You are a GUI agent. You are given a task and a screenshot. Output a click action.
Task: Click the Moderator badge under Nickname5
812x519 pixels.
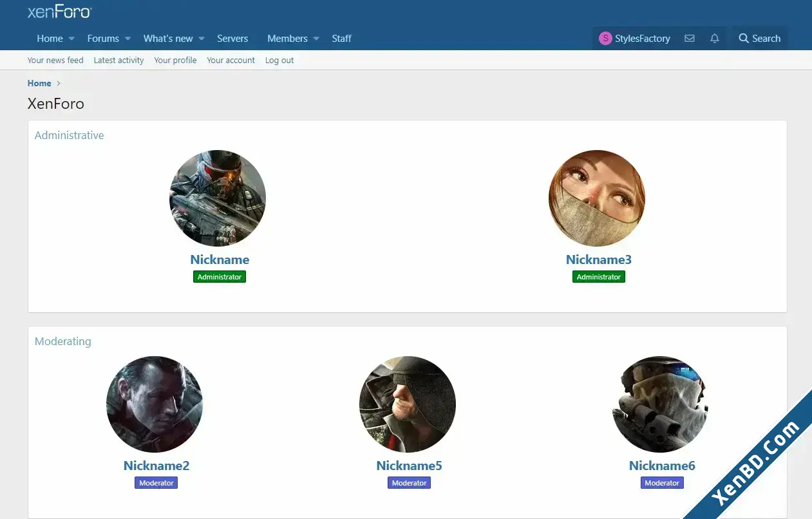click(x=410, y=483)
